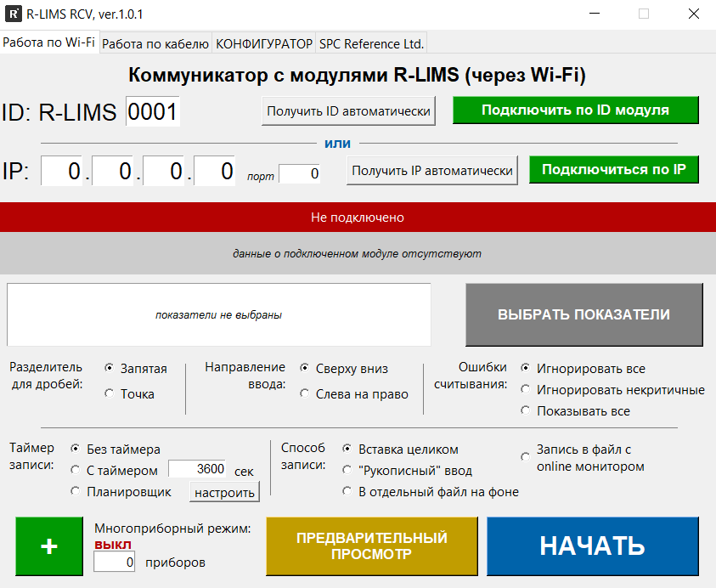This screenshot has height=588, width=716.
Task: Select the Планировщик radio button
Action: click(76, 491)
